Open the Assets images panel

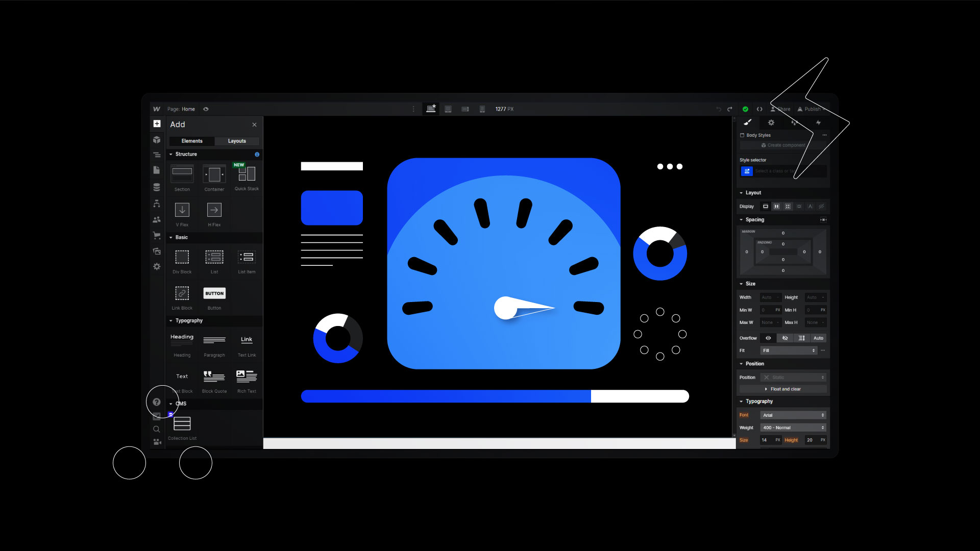(157, 251)
